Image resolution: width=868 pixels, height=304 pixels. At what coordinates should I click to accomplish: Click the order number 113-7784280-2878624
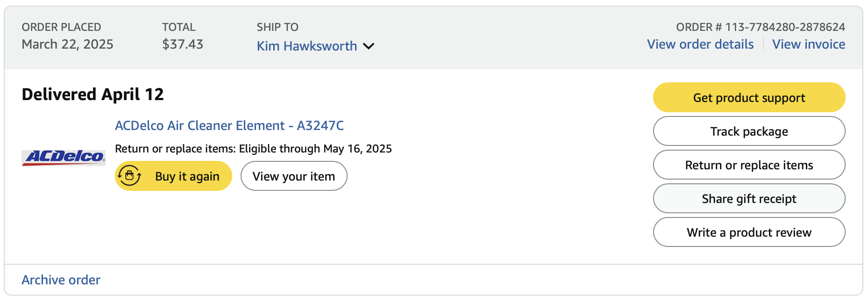tap(785, 27)
